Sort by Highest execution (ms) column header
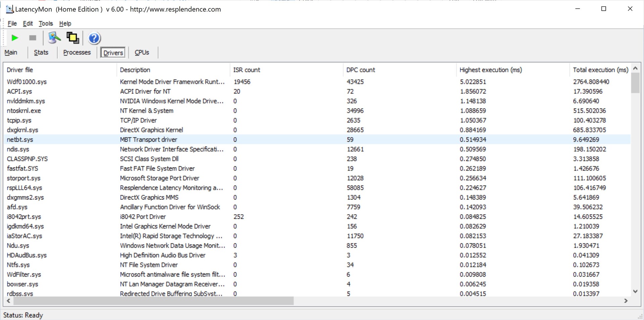The height and width of the screenshot is (320, 644). pyautogui.click(x=490, y=70)
